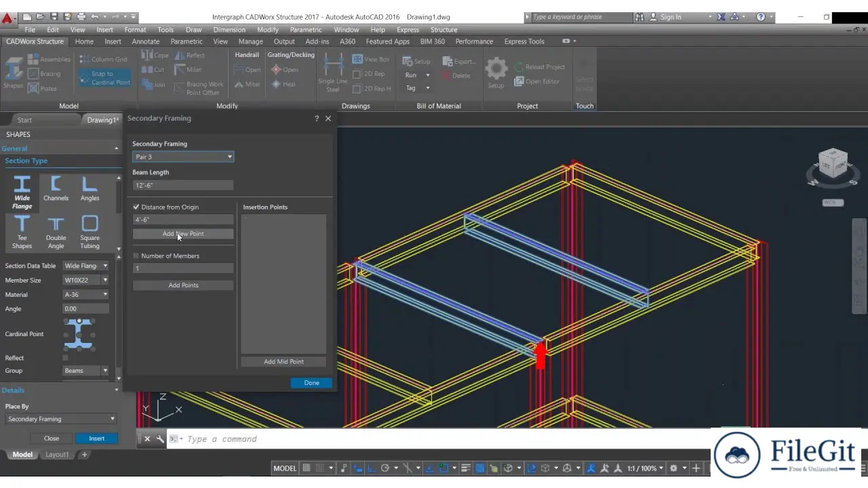Open the Project Setup gear

coord(496,73)
